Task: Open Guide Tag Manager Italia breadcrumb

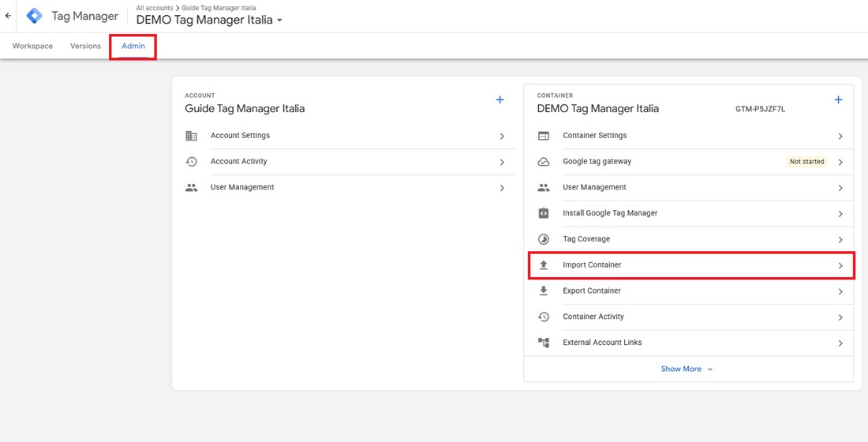Action: coord(219,8)
